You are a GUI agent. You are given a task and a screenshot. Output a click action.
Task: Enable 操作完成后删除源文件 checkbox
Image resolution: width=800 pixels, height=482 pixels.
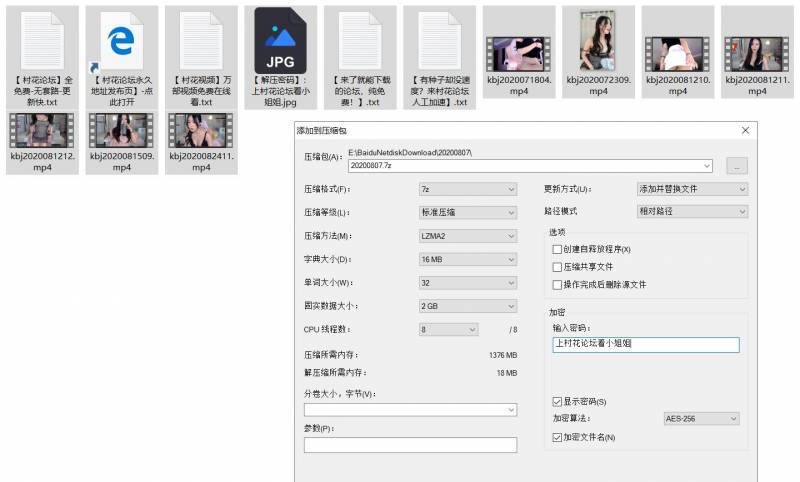[557, 285]
